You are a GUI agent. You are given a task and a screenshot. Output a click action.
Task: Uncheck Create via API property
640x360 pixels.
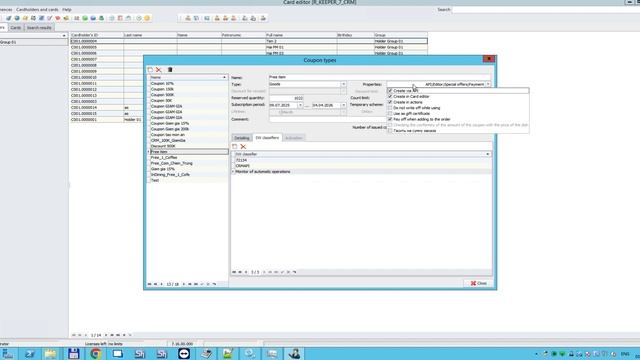(390, 91)
